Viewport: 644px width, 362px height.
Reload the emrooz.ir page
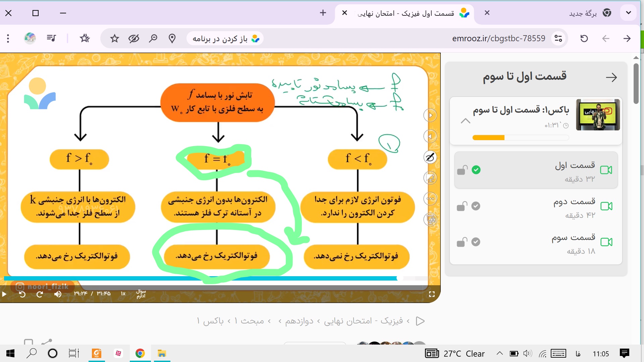click(x=584, y=39)
